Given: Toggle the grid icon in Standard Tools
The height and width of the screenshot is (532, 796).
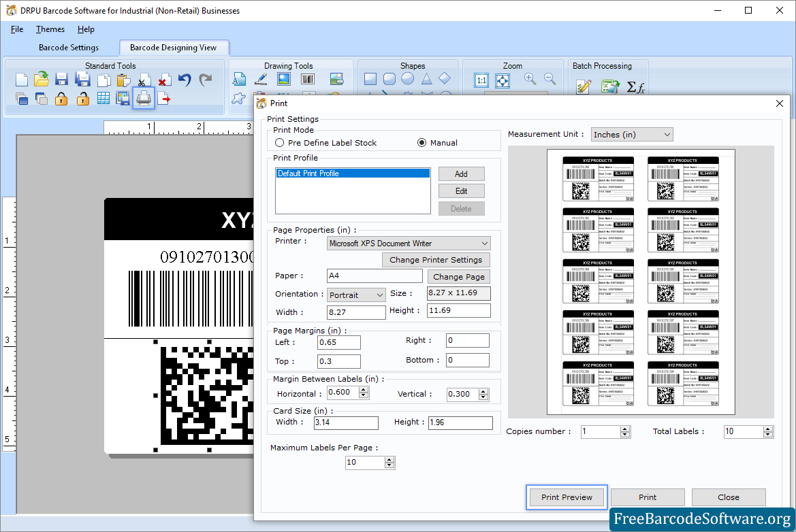Looking at the screenshot, I should 103,99.
